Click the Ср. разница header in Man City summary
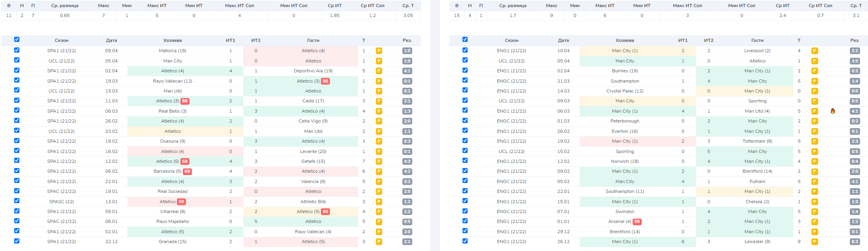868x251 pixels. pos(513,6)
